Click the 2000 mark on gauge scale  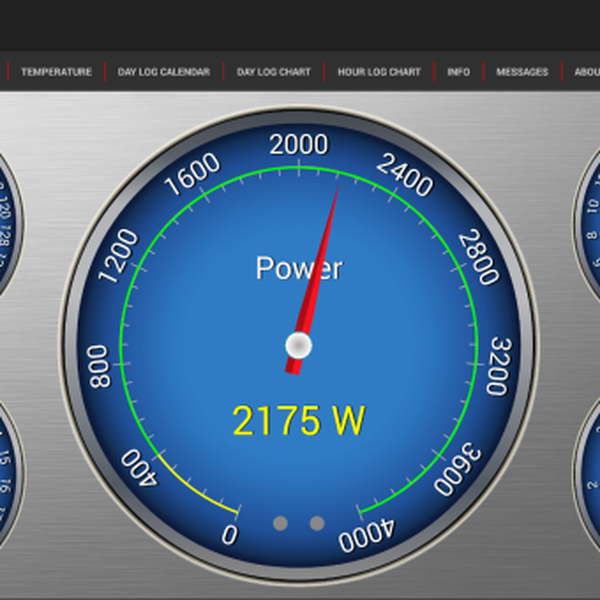298,146
